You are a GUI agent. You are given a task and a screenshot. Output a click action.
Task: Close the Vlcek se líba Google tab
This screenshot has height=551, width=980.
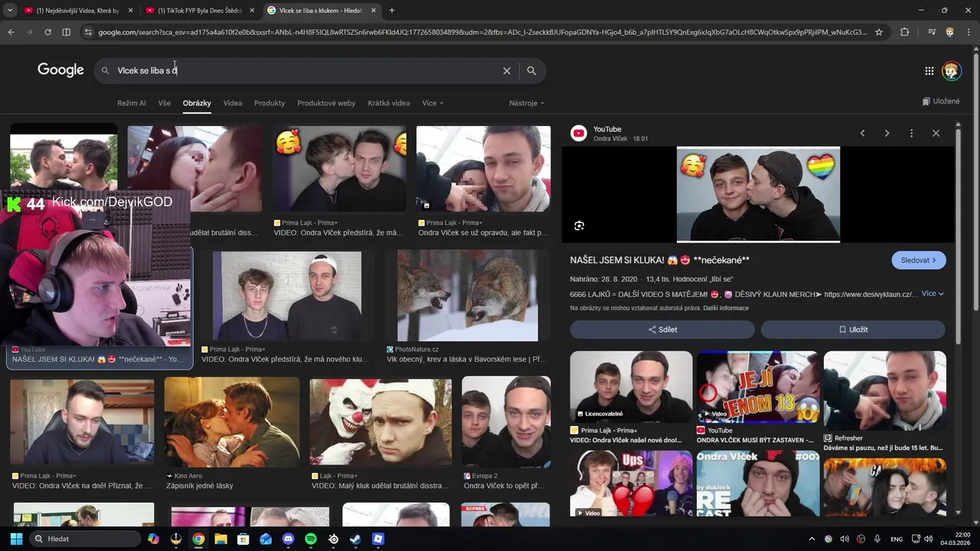pyautogui.click(x=374, y=11)
